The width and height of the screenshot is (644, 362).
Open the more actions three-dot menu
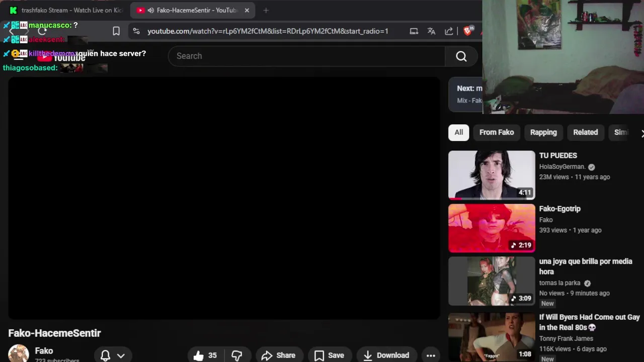[x=431, y=355]
